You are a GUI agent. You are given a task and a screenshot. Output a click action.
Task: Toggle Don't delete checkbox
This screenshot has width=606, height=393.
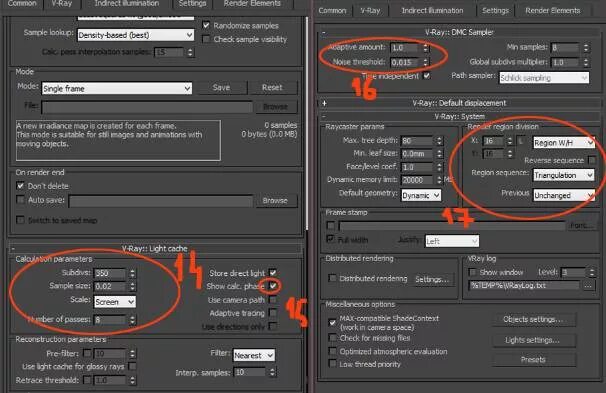coord(20,186)
